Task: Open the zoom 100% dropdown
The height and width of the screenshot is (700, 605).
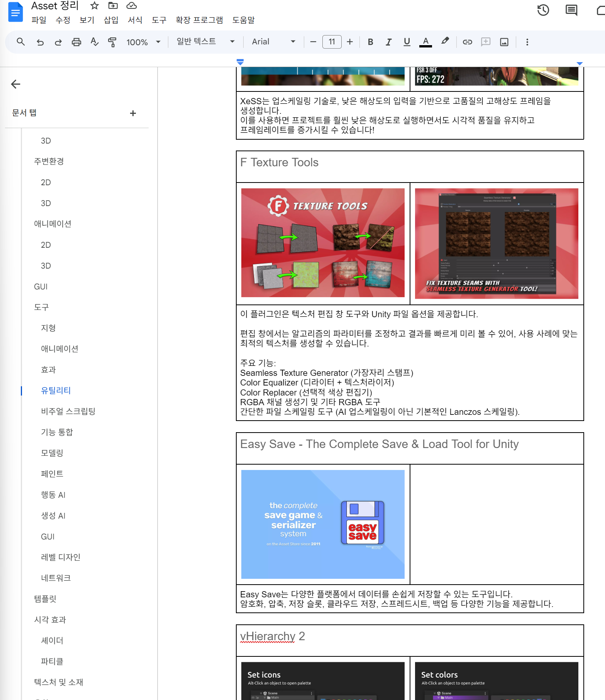Action: [x=143, y=42]
